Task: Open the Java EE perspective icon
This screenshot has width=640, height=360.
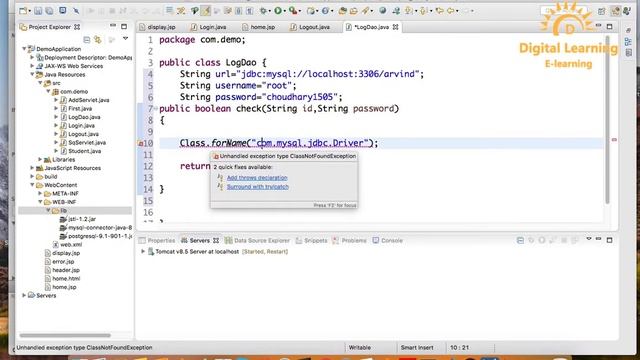Action: 616,11
